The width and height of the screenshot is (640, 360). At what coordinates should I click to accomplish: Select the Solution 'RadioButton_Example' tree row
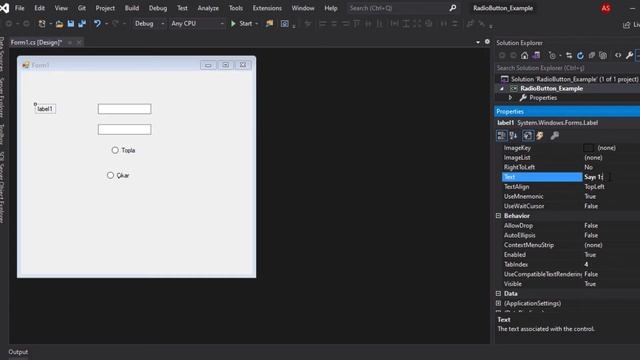(570, 79)
